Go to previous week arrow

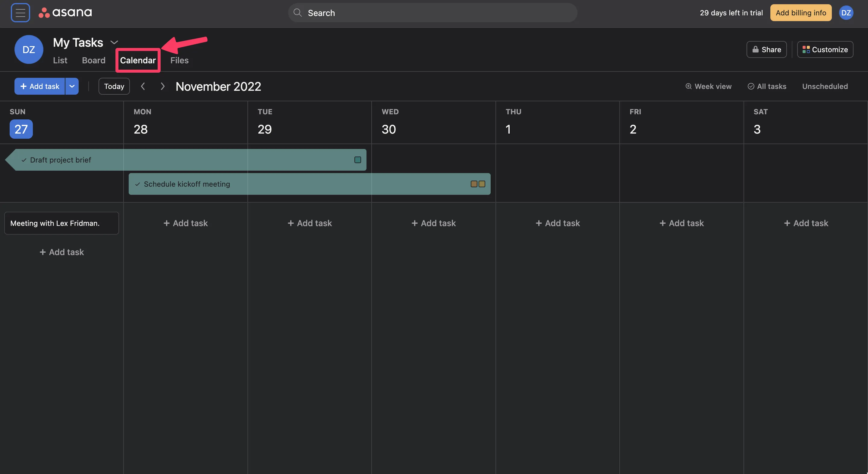point(143,86)
